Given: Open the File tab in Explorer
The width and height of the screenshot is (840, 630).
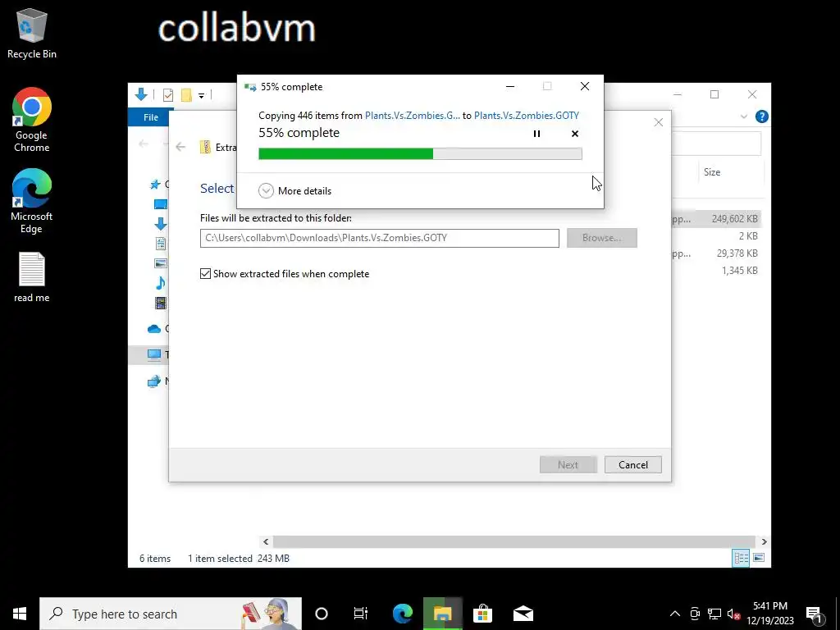Looking at the screenshot, I should (151, 117).
